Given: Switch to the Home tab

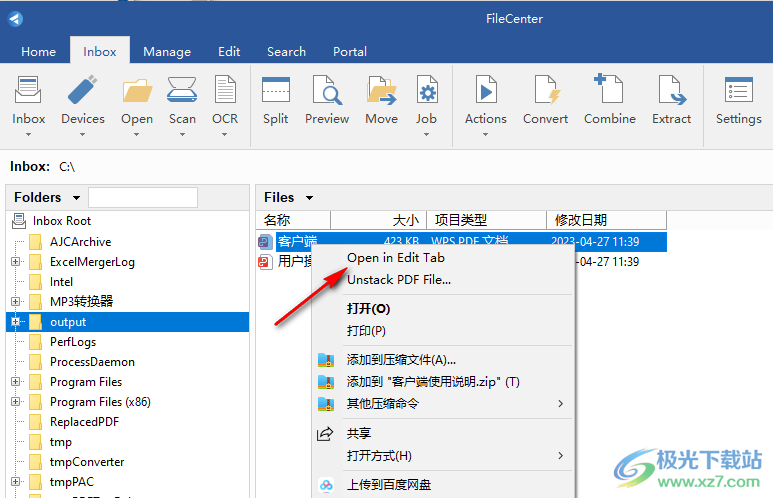Looking at the screenshot, I should pos(38,52).
